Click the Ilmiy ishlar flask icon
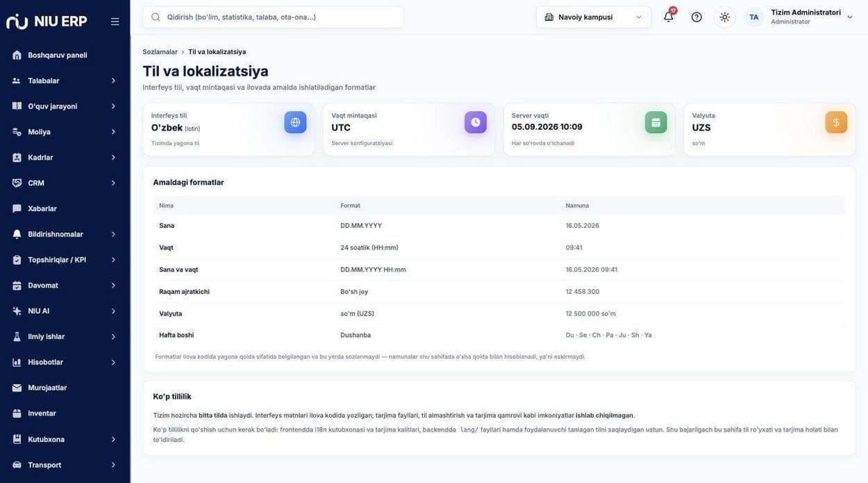The image size is (868, 483). [x=17, y=336]
